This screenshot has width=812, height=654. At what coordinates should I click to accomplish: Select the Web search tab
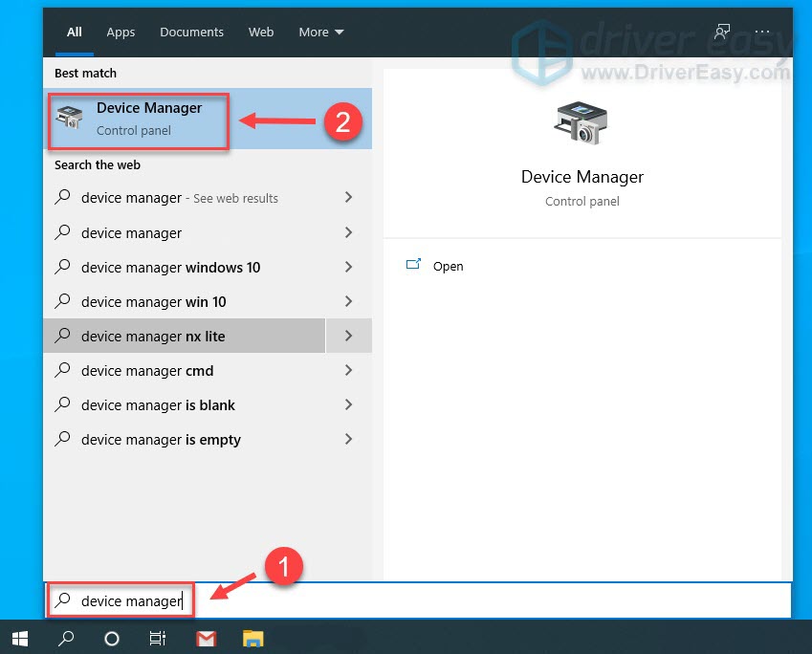(261, 33)
